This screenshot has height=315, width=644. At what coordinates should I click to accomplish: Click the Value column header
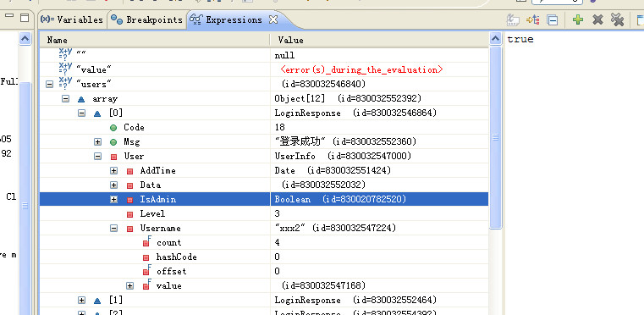[x=379, y=40]
